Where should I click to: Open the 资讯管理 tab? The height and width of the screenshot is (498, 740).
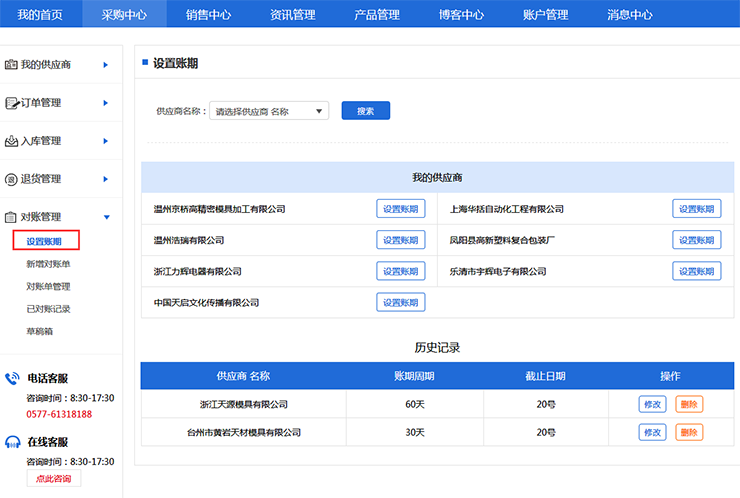pos(293,15)
